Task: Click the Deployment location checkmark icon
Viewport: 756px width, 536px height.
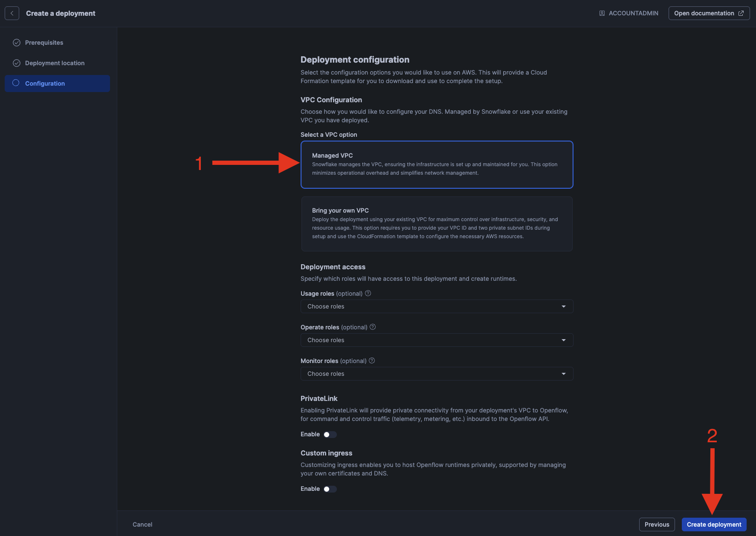Action: (x=17, y=63)
